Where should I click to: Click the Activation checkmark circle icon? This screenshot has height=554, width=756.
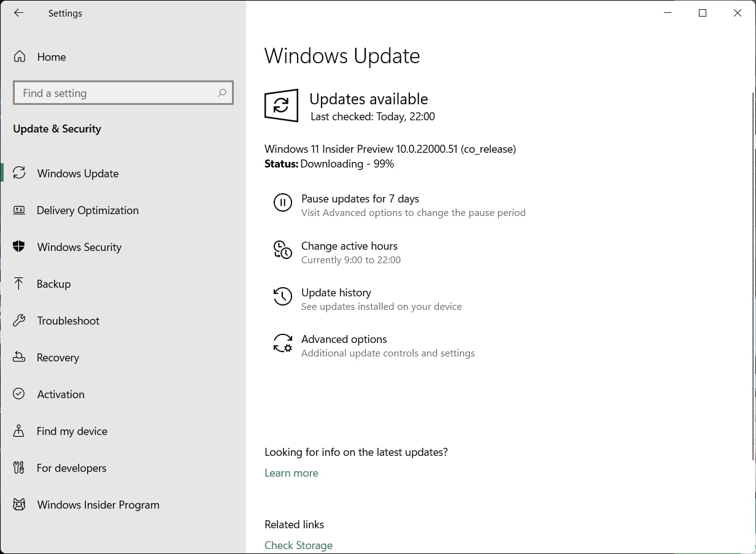click(19, 394)
